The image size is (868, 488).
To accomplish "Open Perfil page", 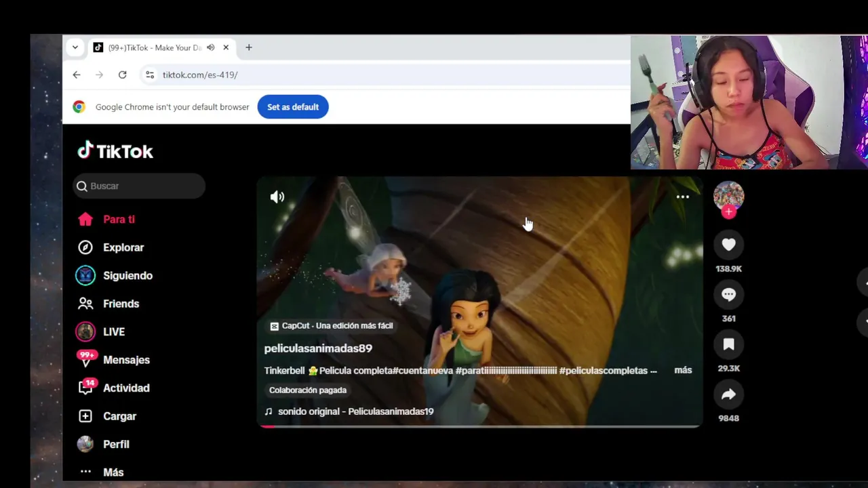I will tap(116, 445).
